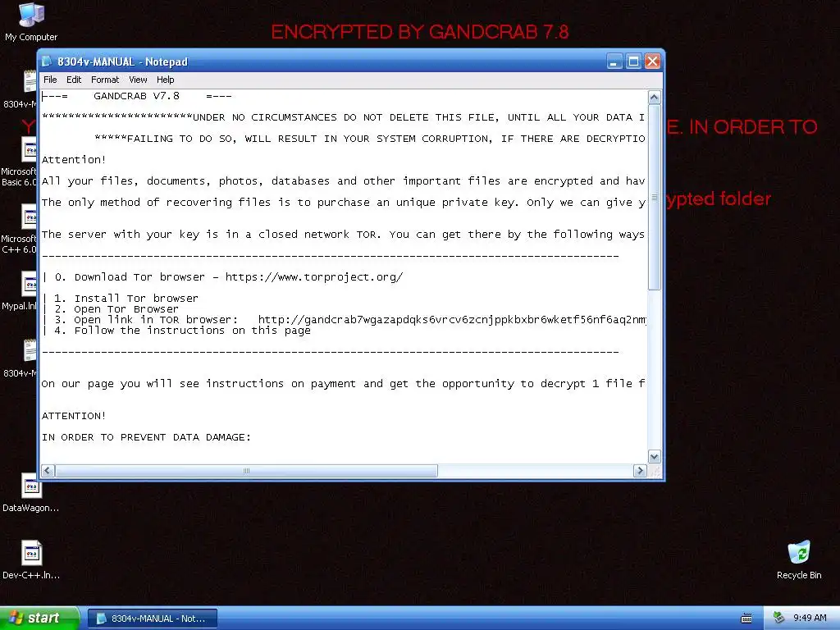840x630 pixels.
Task: Click the 'On our page you will see' line
Action: click(343, 384)
